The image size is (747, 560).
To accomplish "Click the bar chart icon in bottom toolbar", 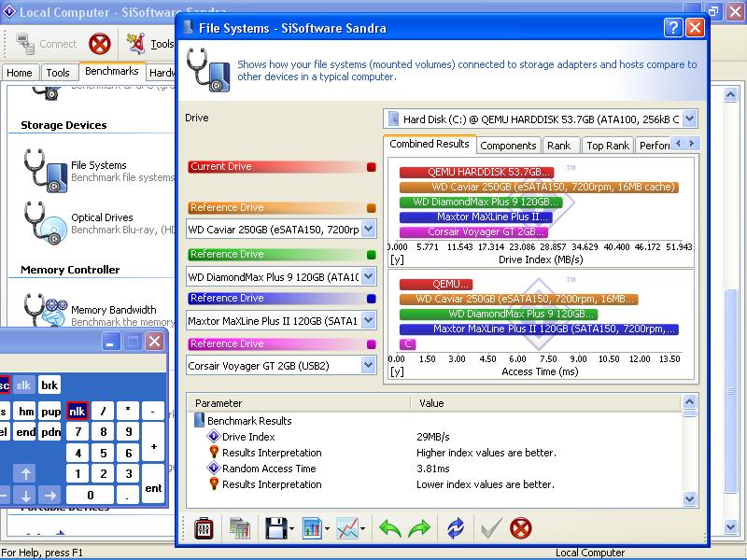I will pos(312,529).
